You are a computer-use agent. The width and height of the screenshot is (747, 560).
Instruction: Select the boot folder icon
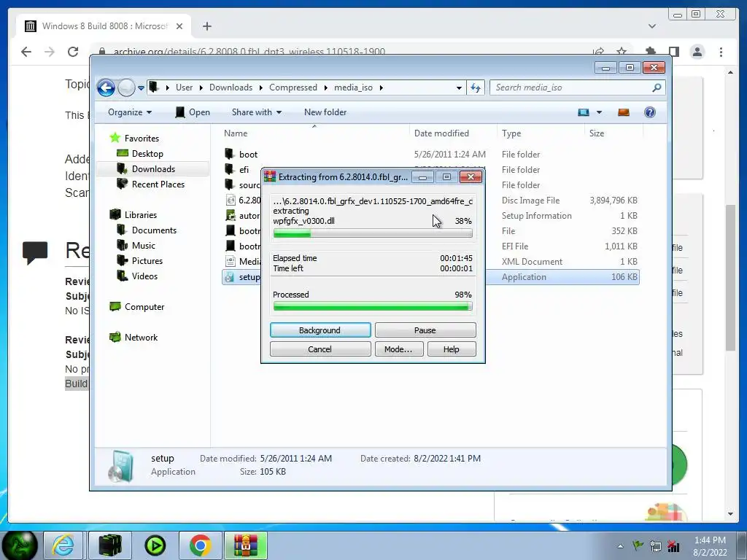(230, 154)
